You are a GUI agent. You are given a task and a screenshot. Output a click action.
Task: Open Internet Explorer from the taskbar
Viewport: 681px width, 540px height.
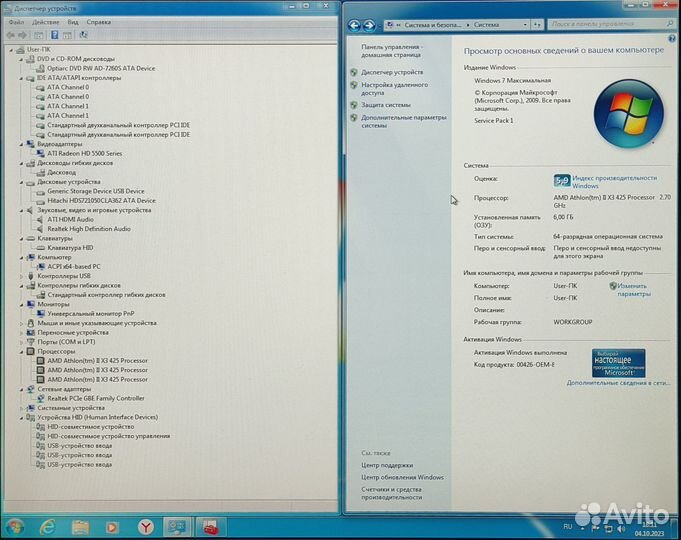(x=47, y=525)
